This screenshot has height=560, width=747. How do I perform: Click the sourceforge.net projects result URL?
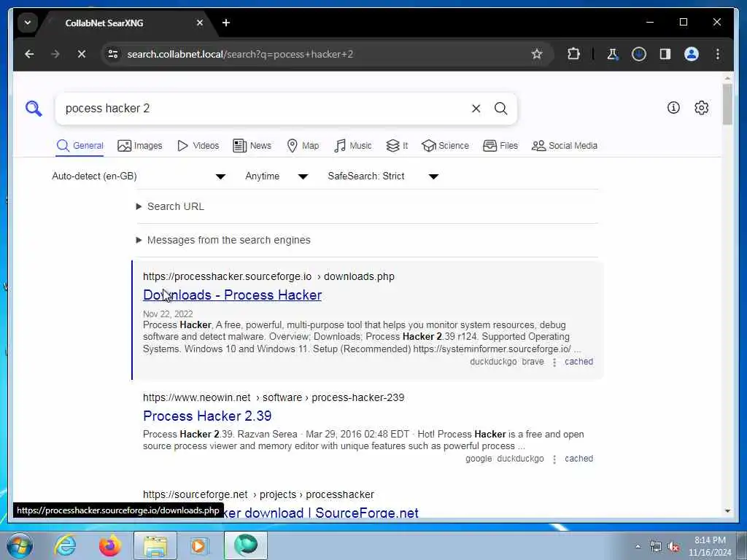[x=258, y=495]
